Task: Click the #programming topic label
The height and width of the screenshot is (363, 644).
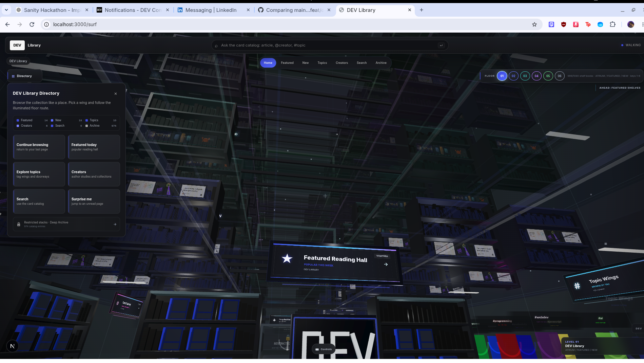Action: point(502,321)
